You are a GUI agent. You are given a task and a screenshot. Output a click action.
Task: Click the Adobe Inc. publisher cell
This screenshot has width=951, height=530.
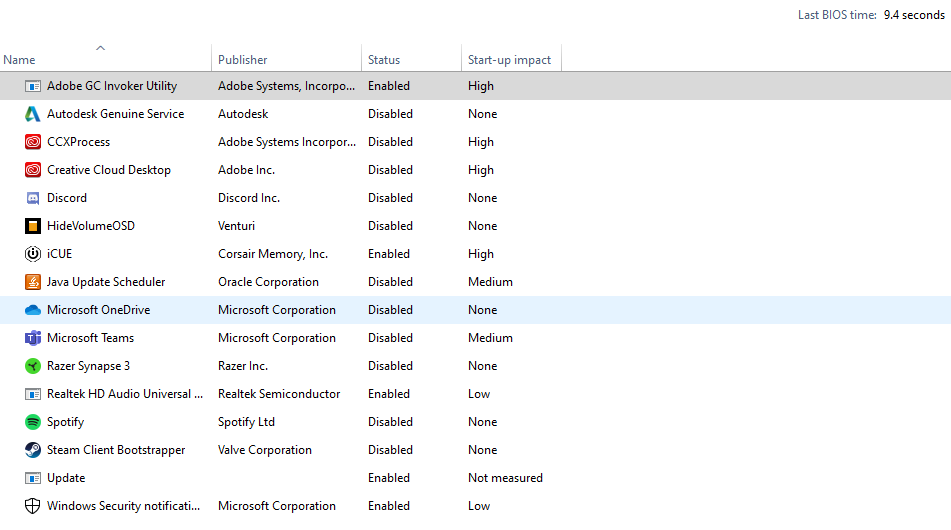[x=246, y=170]
